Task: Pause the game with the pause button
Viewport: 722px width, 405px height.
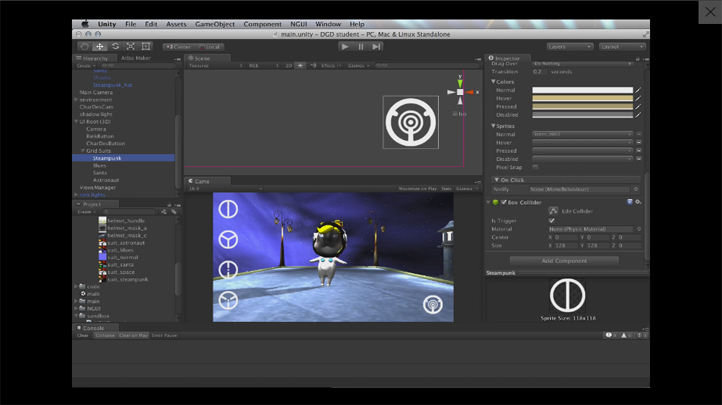Action: click(x=361, y=46)
